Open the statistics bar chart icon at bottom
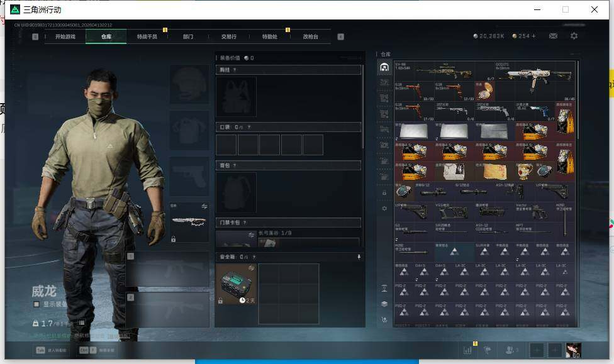Image resolution: width=614 pixels, height=364 pixels. click(467, 350)
